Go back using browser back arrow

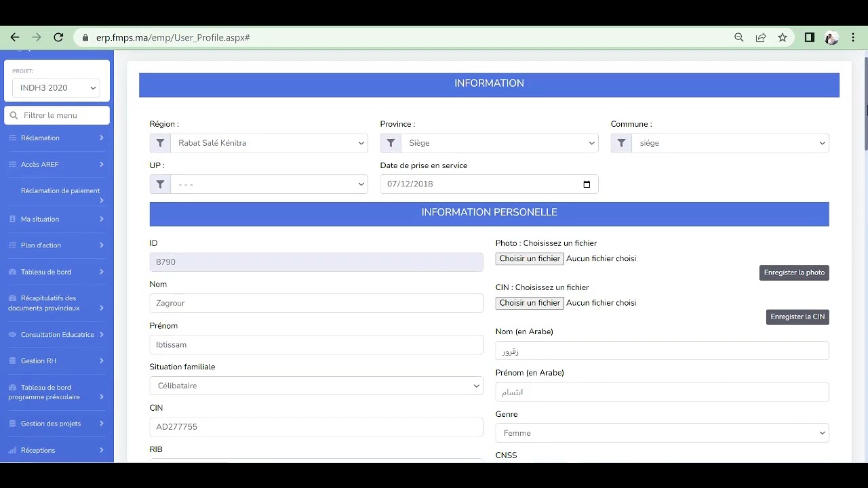pyautogui.click(x=15, y=37)
